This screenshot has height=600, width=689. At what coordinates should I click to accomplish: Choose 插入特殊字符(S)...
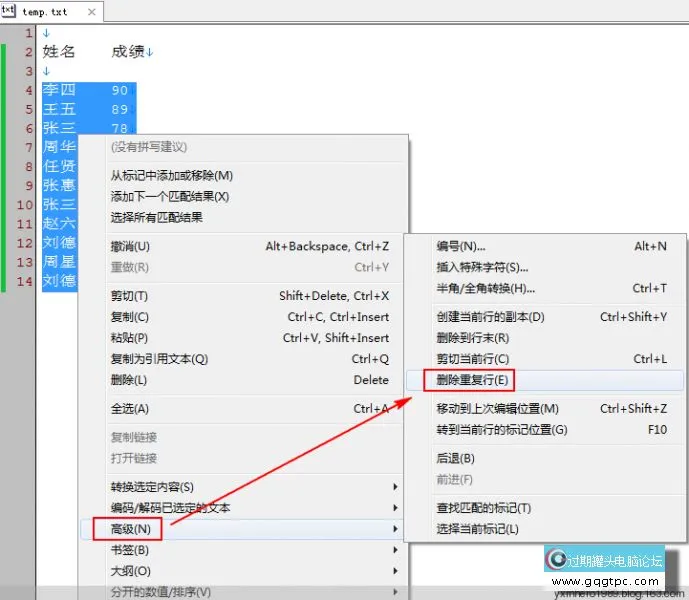click(545, 267)
